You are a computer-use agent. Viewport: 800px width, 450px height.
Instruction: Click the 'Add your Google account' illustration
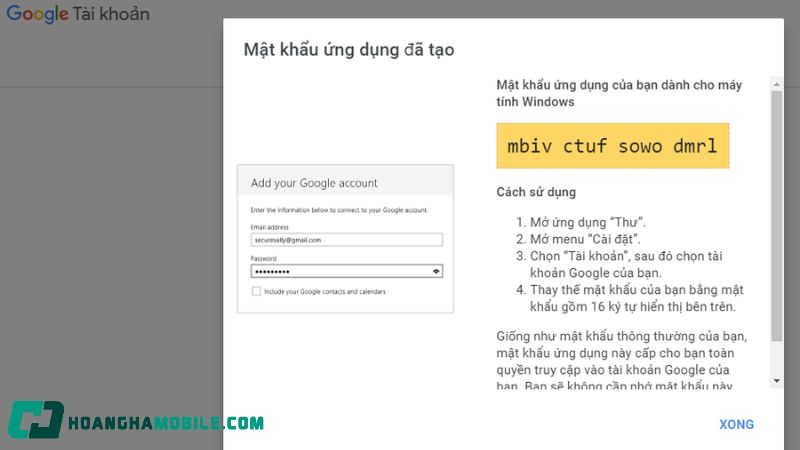pyautogui.click(x=345, y=239)
